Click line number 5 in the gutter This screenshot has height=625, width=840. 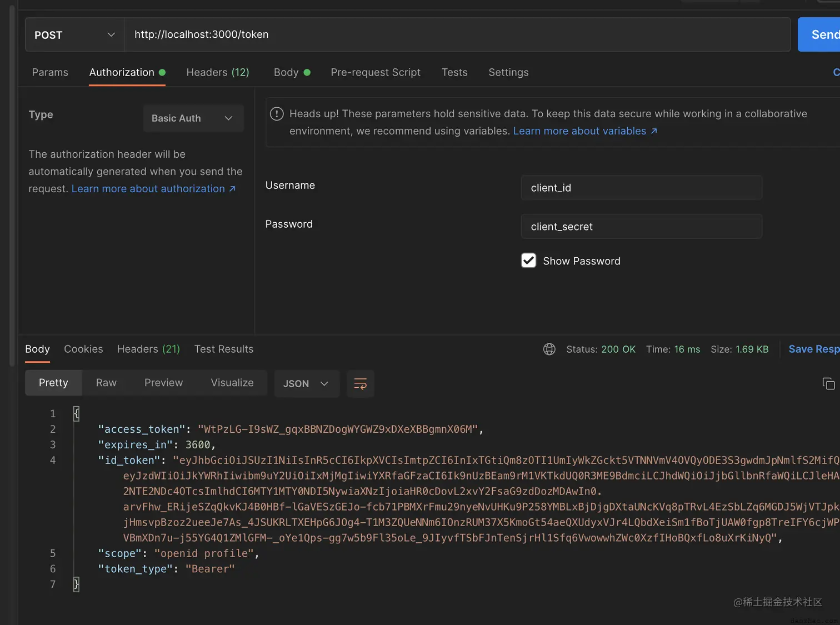(53, 553)
